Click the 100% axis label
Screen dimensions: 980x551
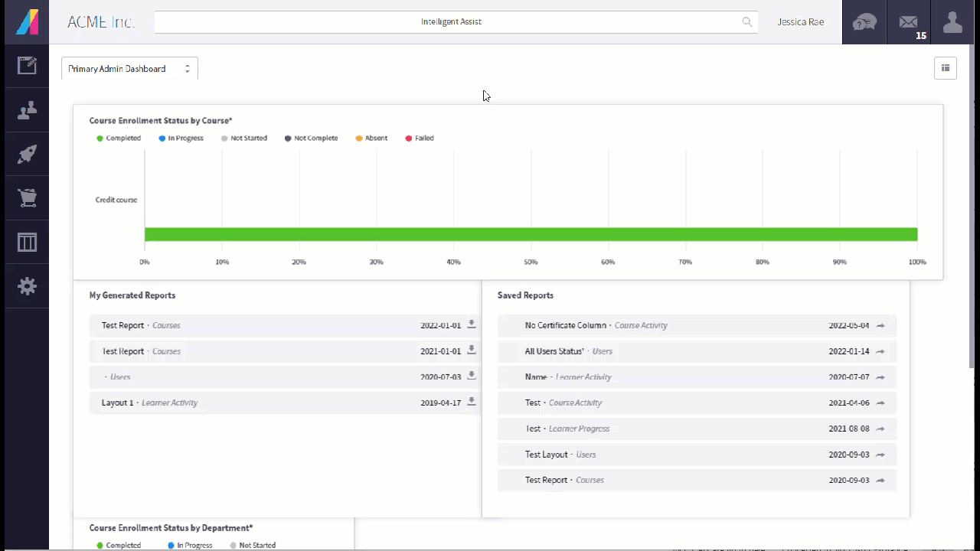tap(917, 262)
